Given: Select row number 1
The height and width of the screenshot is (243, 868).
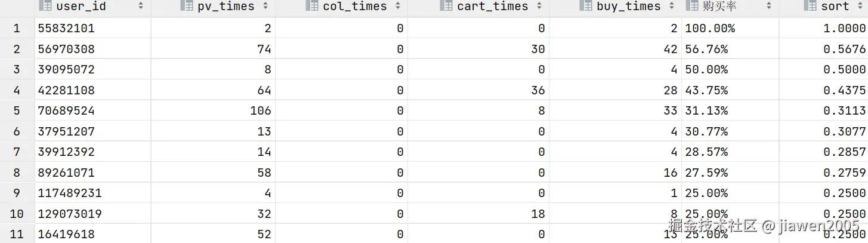Looking at the screenshot, I should click(17, 28).
